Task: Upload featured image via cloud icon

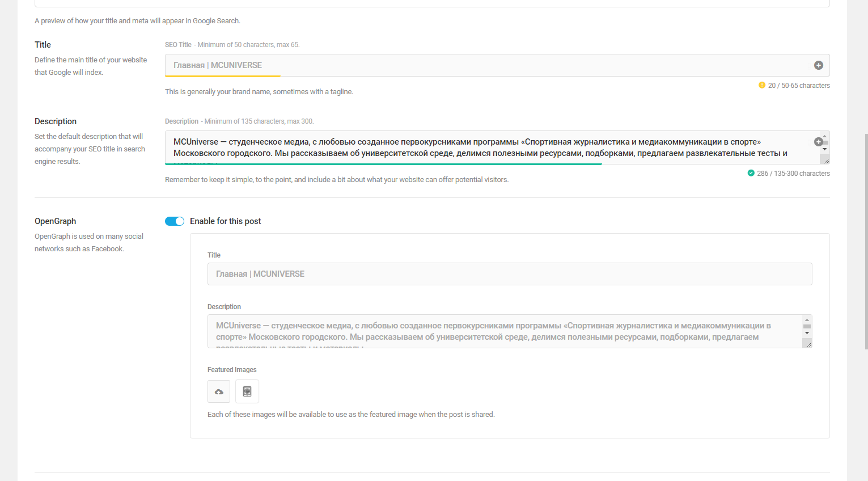Action: coord(219,391)
